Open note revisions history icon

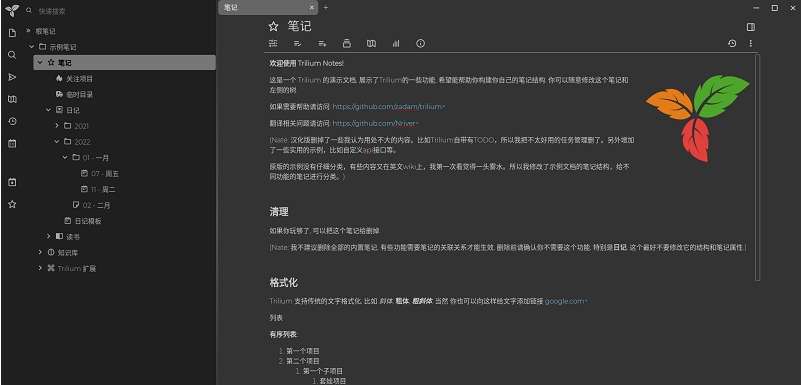732,43
